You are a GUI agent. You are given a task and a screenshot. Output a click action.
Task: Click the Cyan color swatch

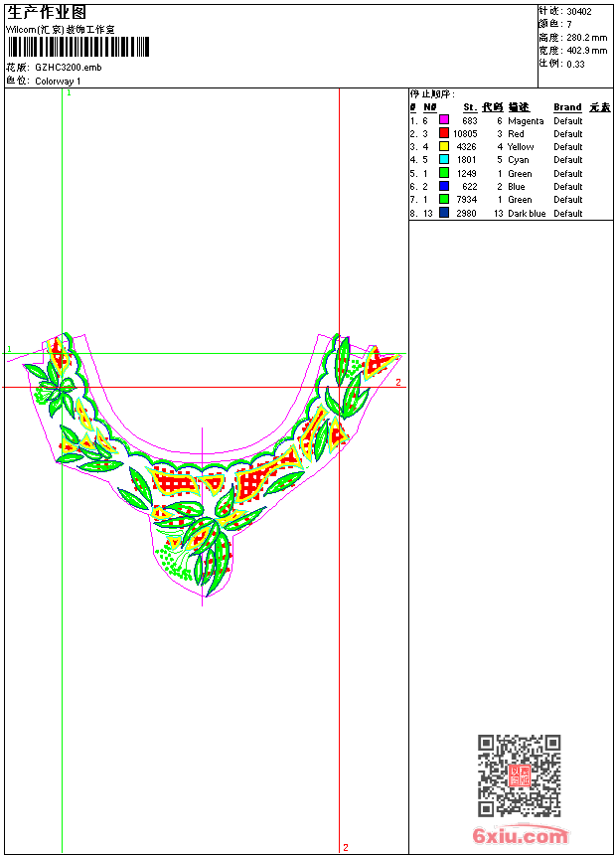point(444,159)
